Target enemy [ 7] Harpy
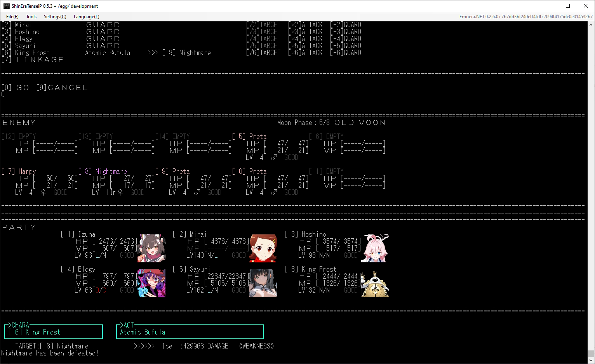595x364 pixels. (x=19, y=172)
